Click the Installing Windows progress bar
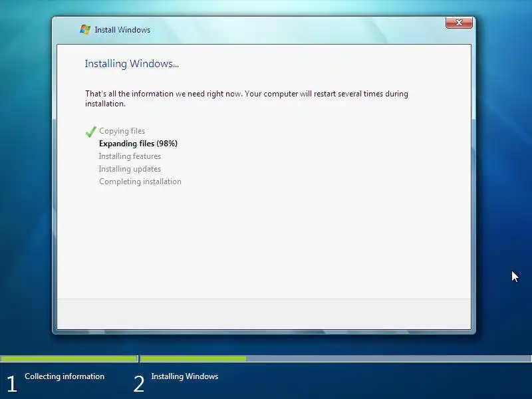Screen dimensions: 532x399 [336, 358]
